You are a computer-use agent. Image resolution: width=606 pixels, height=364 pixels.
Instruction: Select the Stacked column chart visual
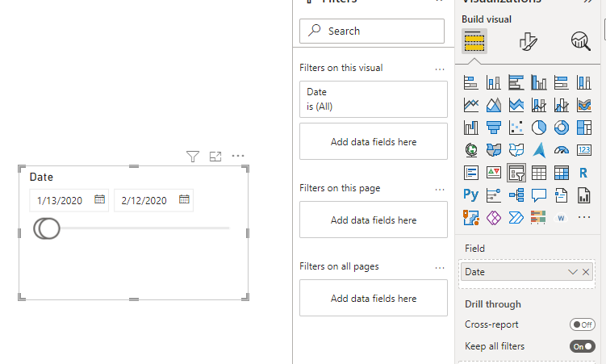pyautogui.click(x=494, y=82)
